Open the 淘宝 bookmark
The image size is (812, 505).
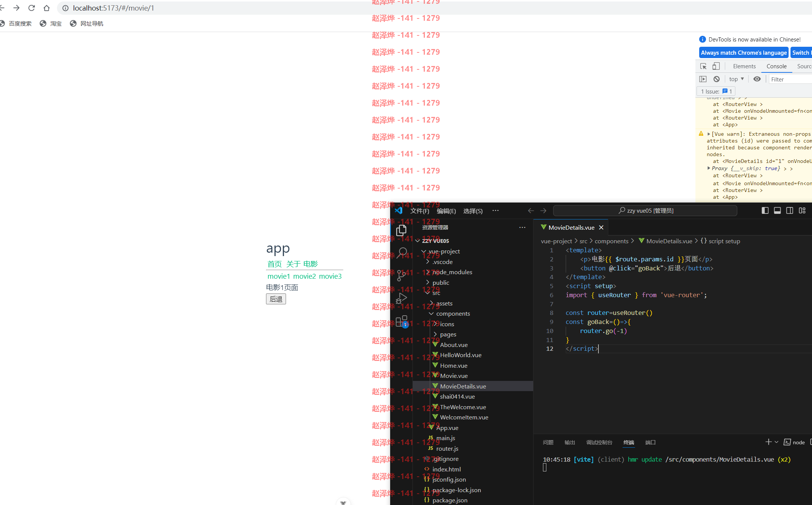point(51,23)
